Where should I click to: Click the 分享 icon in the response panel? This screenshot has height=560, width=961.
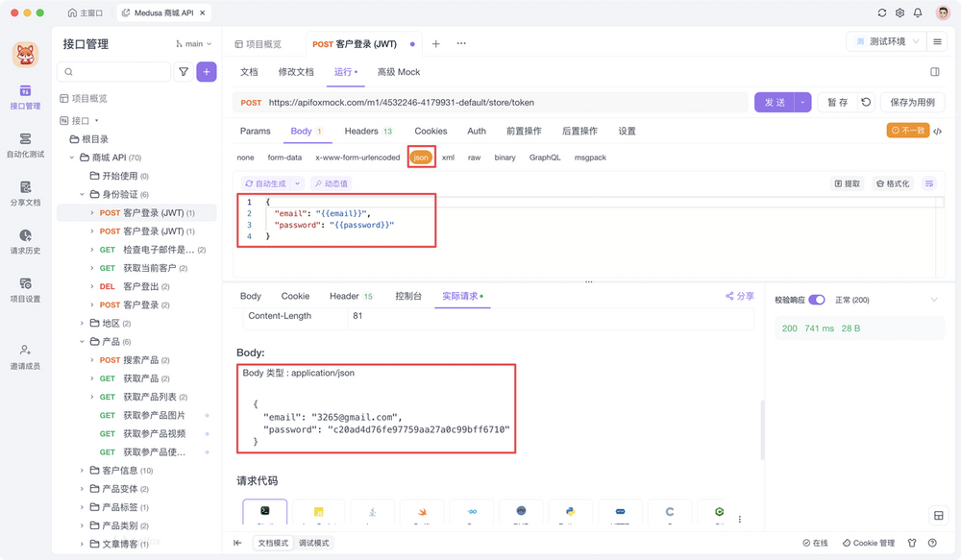(x=740, y=297)
